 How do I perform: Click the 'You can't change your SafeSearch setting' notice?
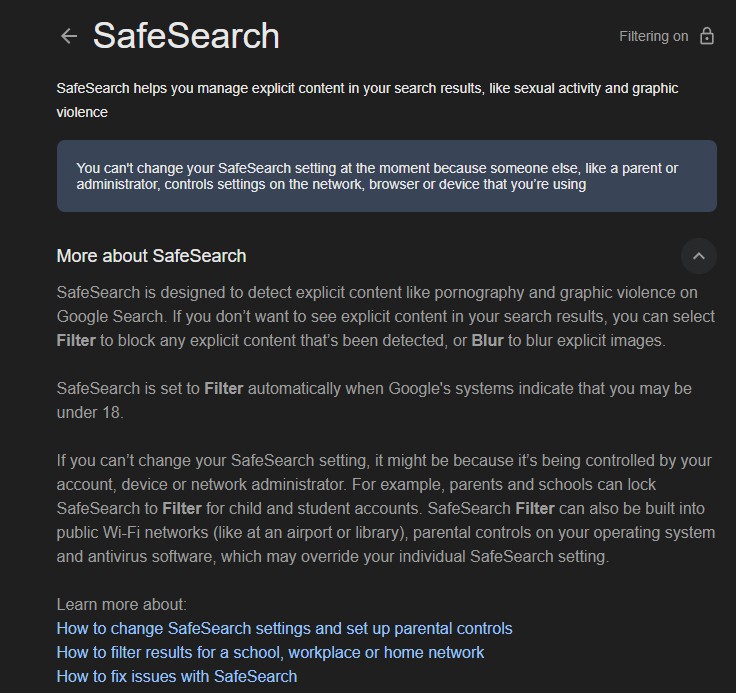click(387, 176)
